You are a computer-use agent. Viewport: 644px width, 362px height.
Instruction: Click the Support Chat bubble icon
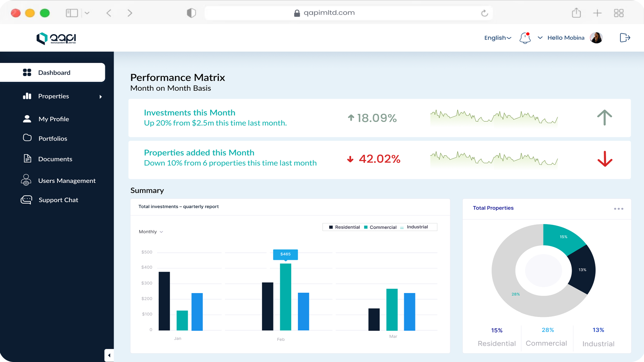pyautogui.click(x=26, y=200)
